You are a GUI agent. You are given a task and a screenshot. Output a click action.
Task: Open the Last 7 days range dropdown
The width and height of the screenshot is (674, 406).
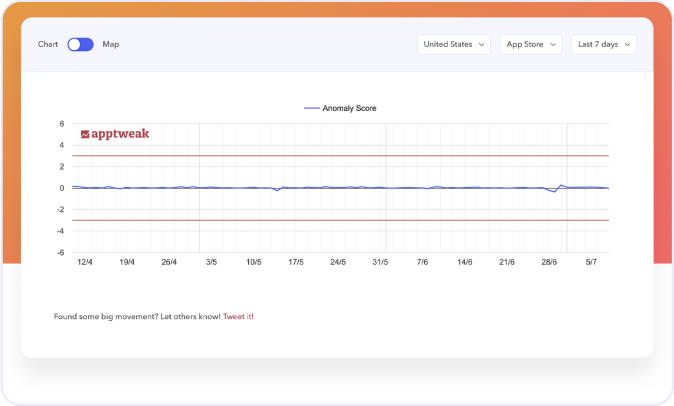click(x=603, y=44)
